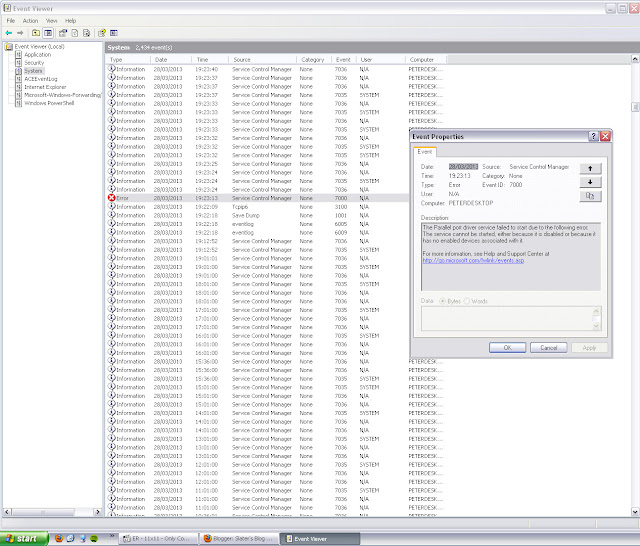The height and width of the screenshot is (546, 640).
Task: Open the Action menu
Action: coord(30,21)
